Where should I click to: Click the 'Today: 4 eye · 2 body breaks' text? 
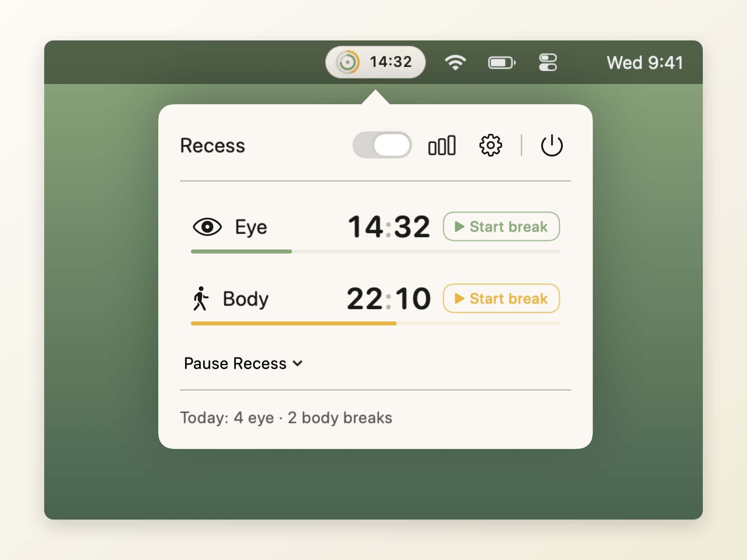pyautogui.click(x=286, y=418)
